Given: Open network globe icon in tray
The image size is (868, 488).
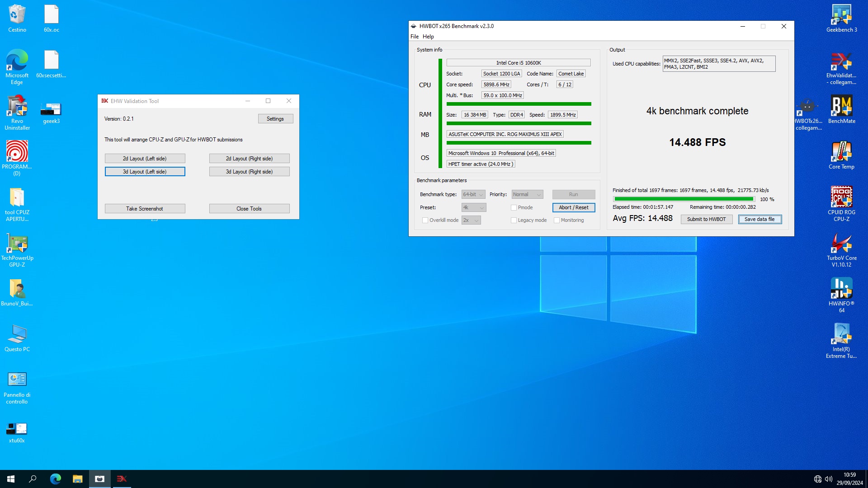Looking at the screenshot, I should [817, 479].
